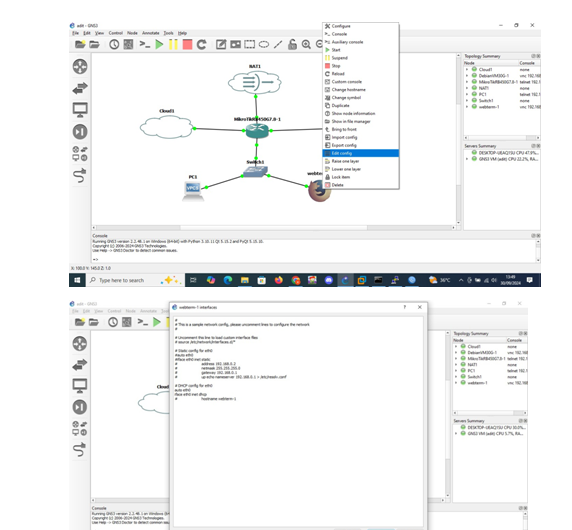Browse routers in upper window device sidebar
Image resolution: width=572 pixels, height=530 pixels.
[80, 66]
